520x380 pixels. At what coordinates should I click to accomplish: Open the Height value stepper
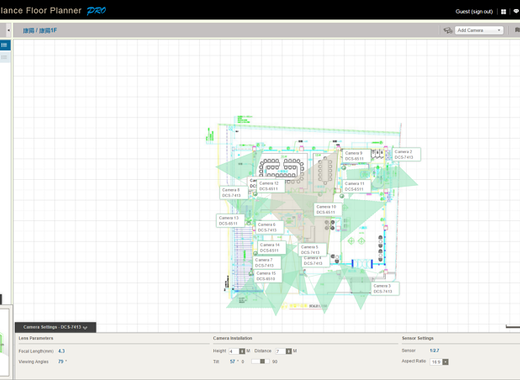[242, 351]
